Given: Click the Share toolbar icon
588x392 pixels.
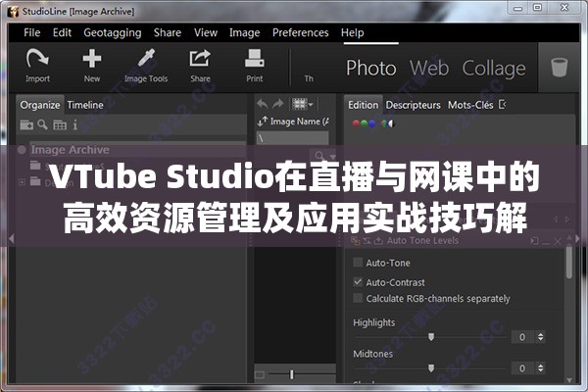Looking at the screenshot, I should pos(200,59).
